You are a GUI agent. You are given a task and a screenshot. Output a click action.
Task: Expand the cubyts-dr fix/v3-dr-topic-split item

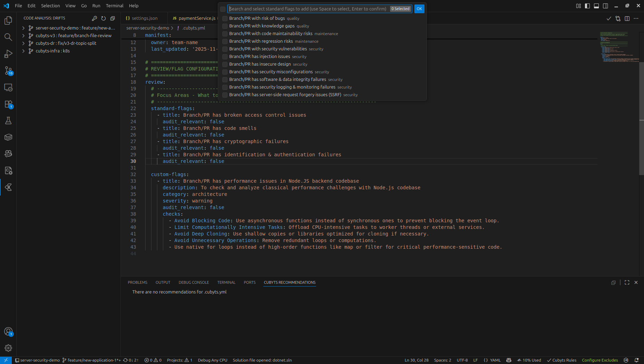click(x=23, y=43)
